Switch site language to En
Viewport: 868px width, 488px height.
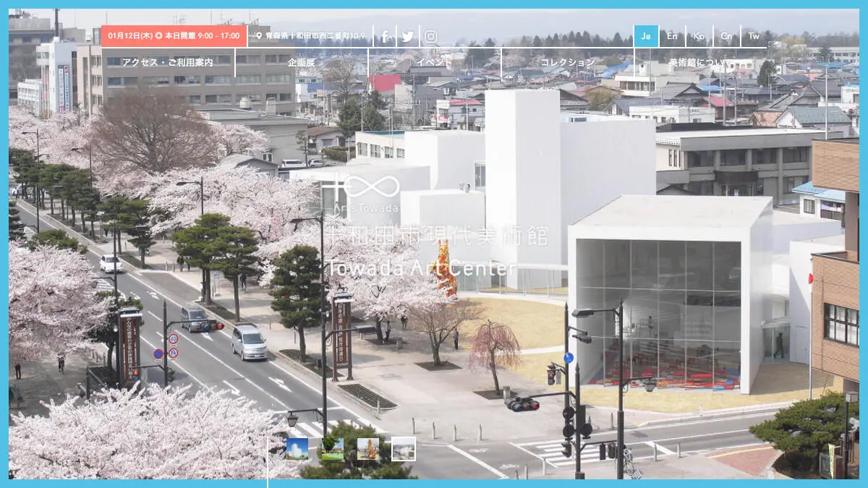pyautogui.click(x=672, y=36)
